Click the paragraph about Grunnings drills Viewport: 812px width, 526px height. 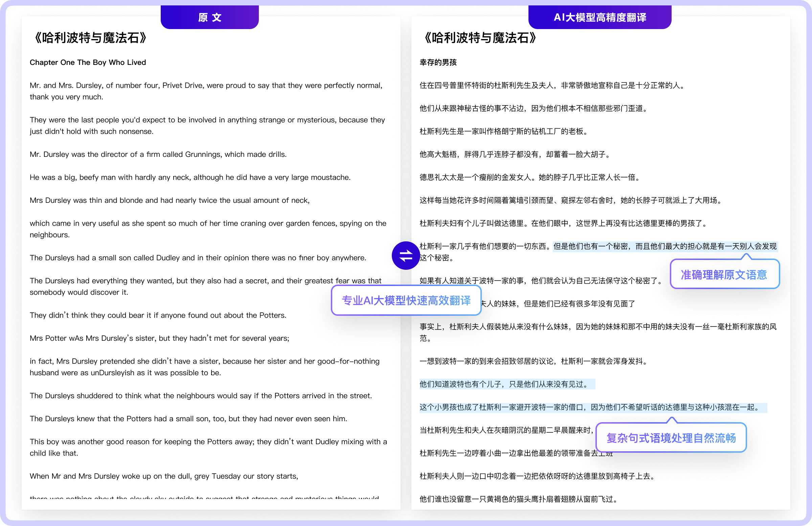pos(158,154)
